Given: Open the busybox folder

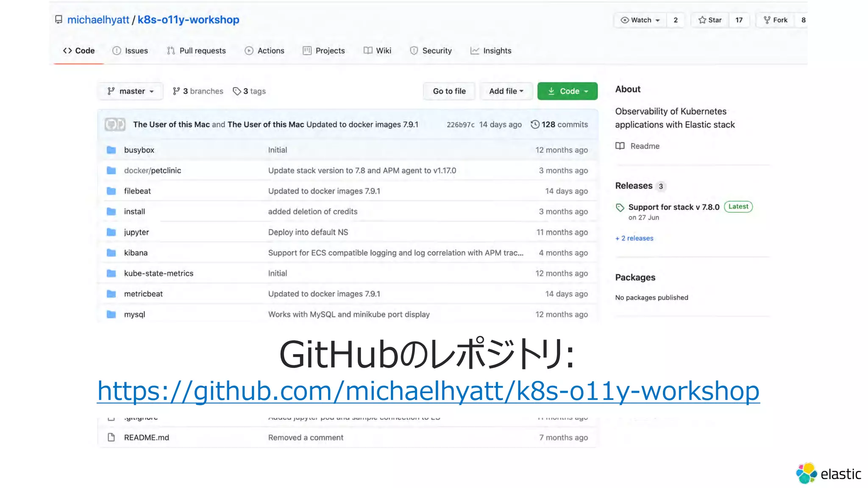Looking at the screenshot, I should click(139, 150).
